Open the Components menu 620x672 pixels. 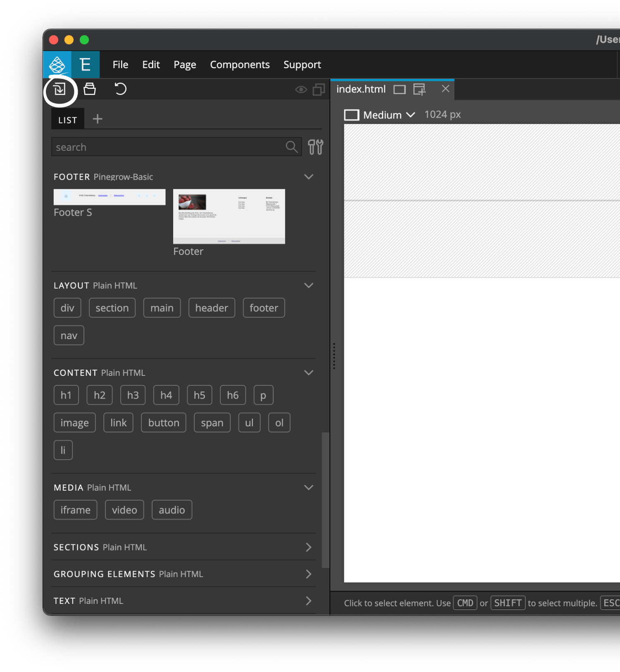[240, 65]
